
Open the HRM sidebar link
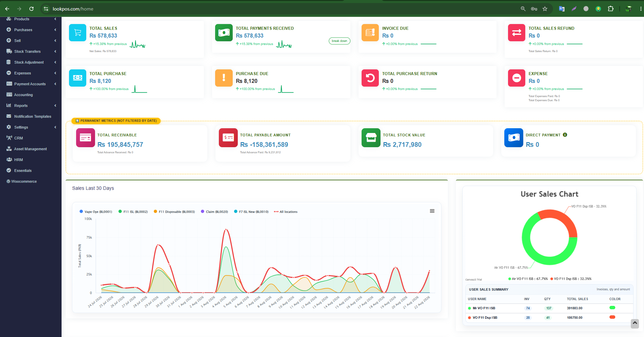(x=31, y=160)
